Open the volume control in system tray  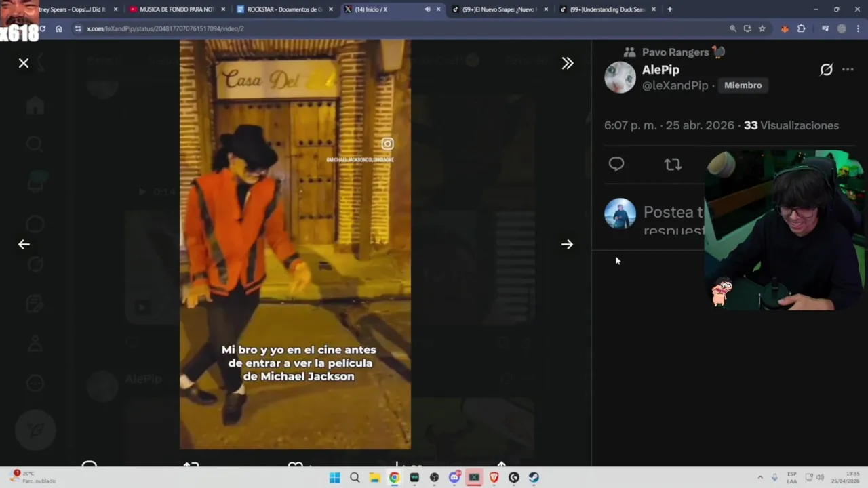coord(821,477)
